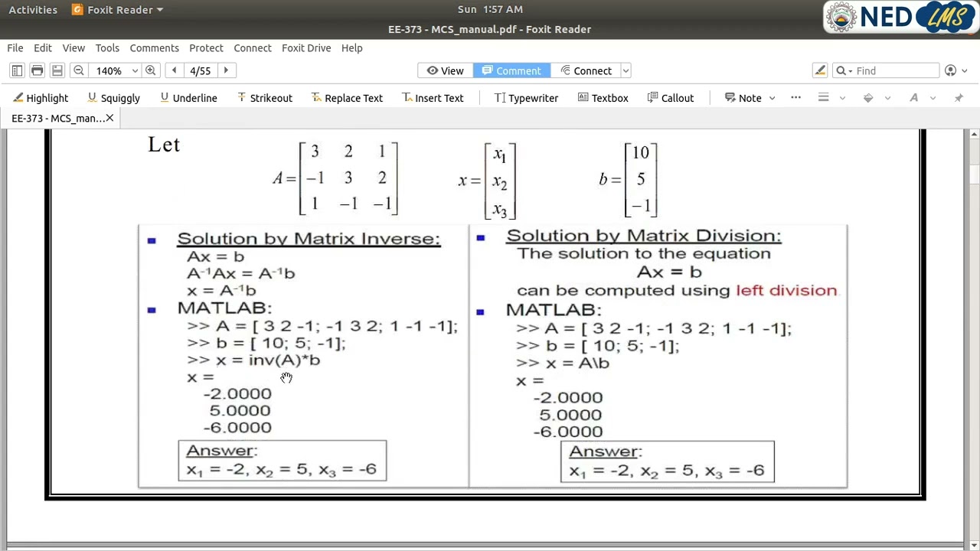
Task: Open the Protect menu
Action: coord(206,47)
